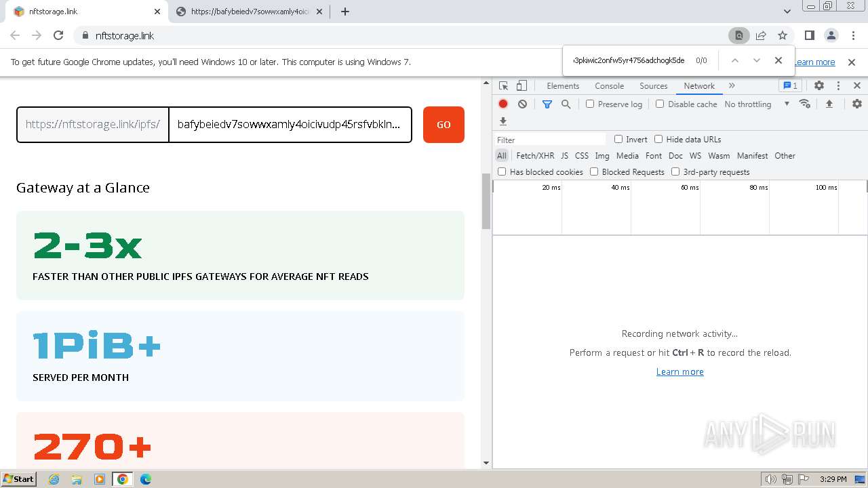Image resolution: width=868 pixels, height=488 pixels.
Task: Open the No throttling dropdown
Action: coord(757,104)
